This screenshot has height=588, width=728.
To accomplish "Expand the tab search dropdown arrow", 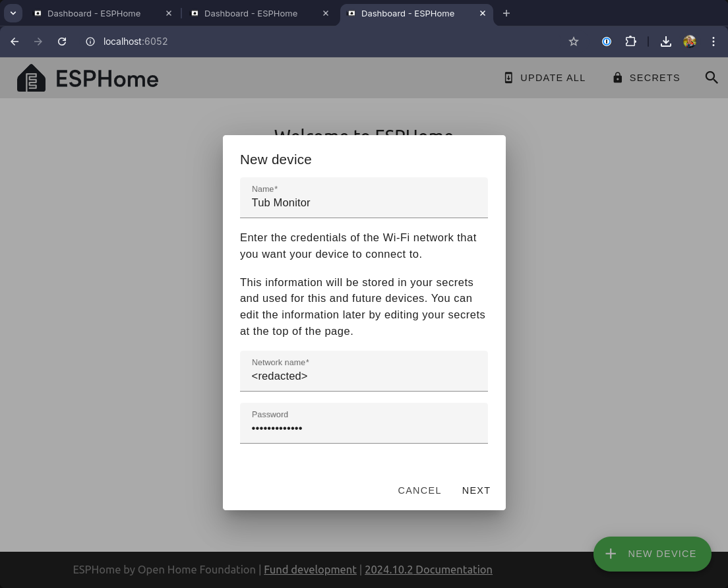I will pos(13,13).
